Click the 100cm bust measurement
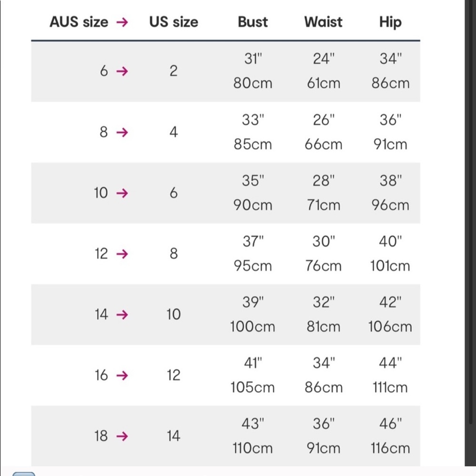 [x=253, y=327]
